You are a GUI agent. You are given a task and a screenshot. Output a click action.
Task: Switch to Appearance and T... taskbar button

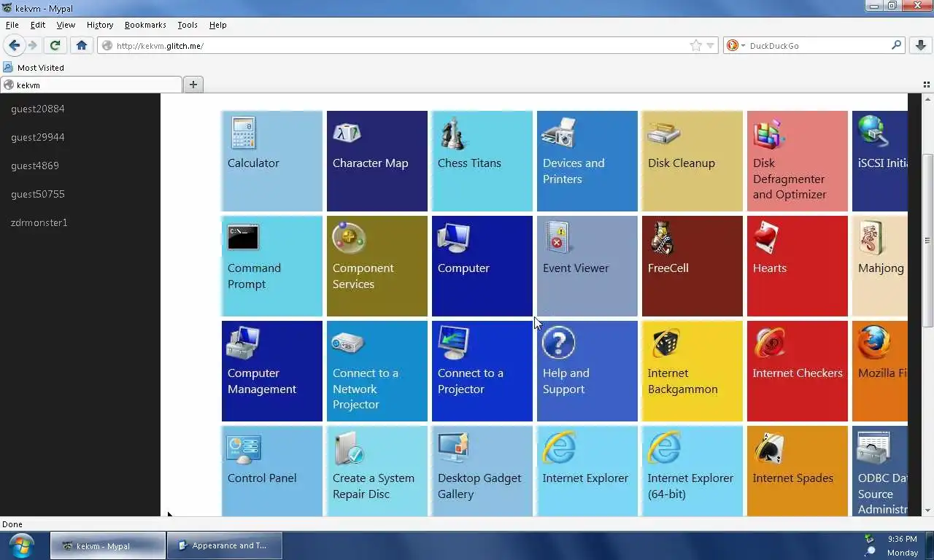[x=225, y=545]
